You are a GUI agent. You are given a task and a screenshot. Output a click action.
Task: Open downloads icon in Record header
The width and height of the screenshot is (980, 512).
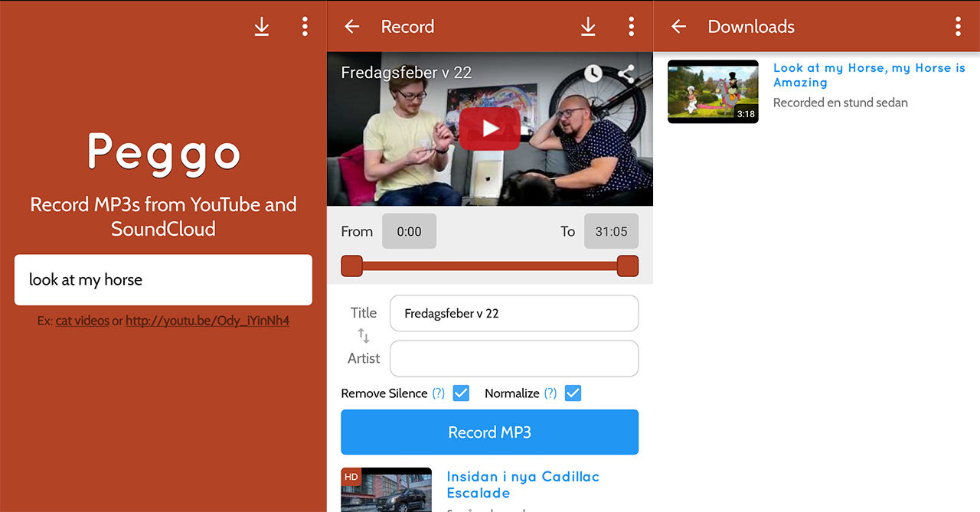(588, 27)
